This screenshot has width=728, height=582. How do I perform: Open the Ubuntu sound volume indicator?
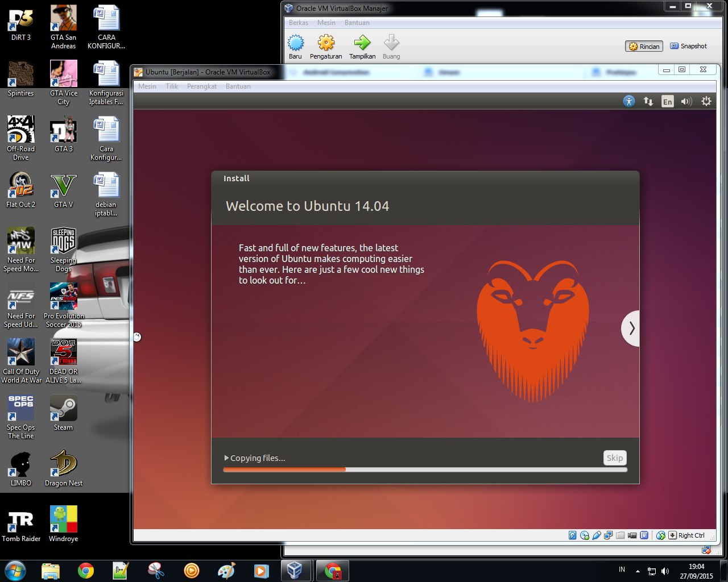(686, 101)
